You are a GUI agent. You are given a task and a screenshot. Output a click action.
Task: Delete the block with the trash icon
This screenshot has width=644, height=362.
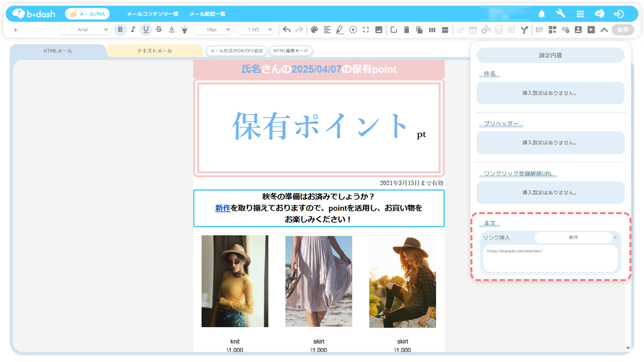click(407, 30)
